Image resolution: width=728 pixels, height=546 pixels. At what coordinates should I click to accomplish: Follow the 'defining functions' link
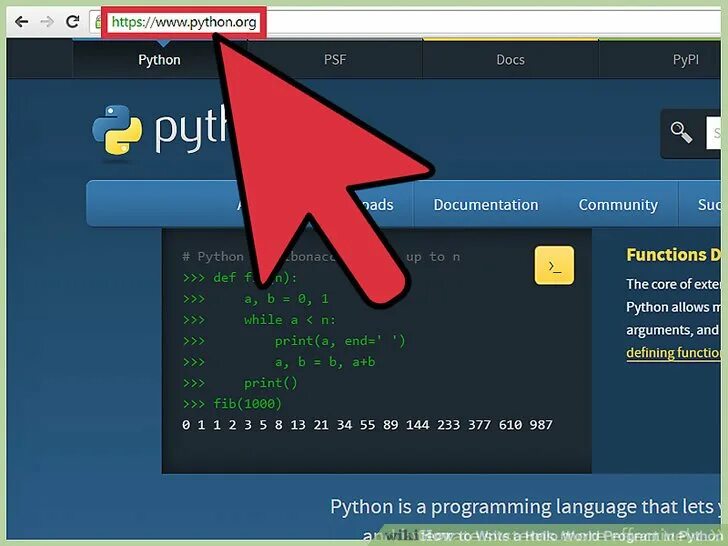click(673, 353)
